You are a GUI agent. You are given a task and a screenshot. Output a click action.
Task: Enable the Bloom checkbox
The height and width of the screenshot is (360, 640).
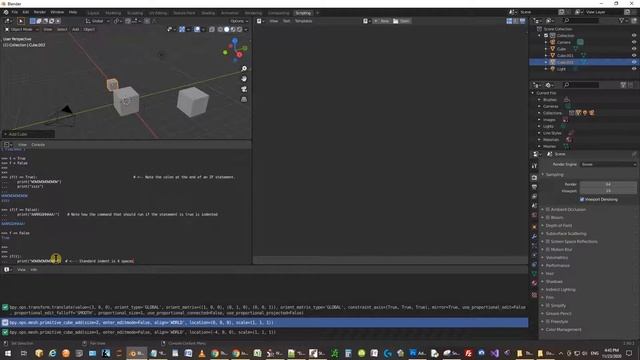pos(548,218)
